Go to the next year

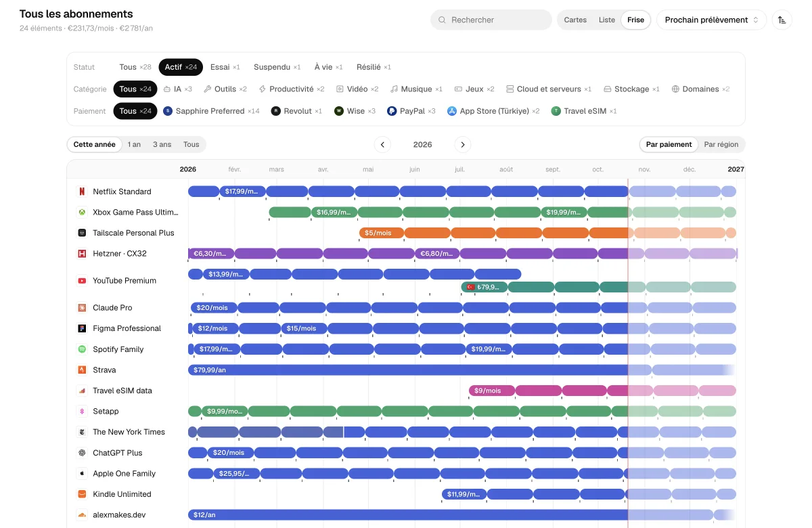(463, 144)
